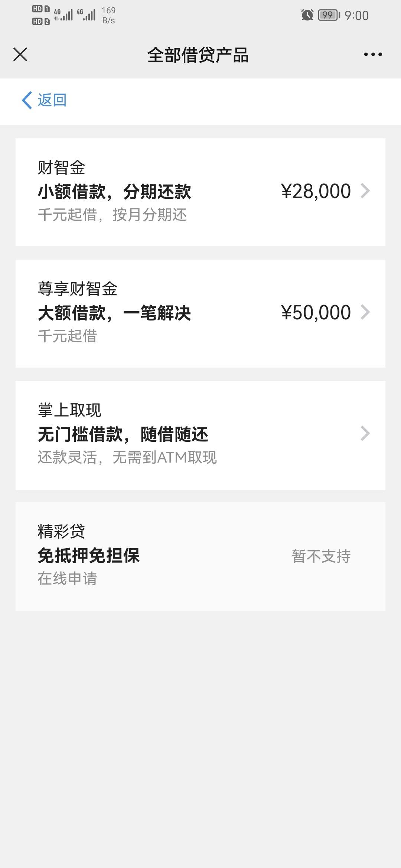401x868 pixels.
Task: Open the three-dot more options menu
Action: [373, 54]
